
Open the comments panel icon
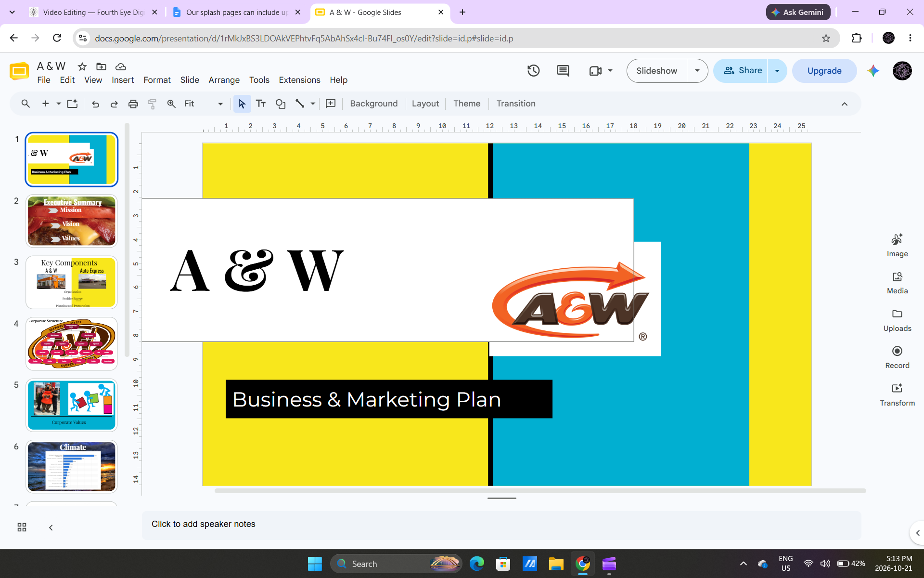pos(563,71)
